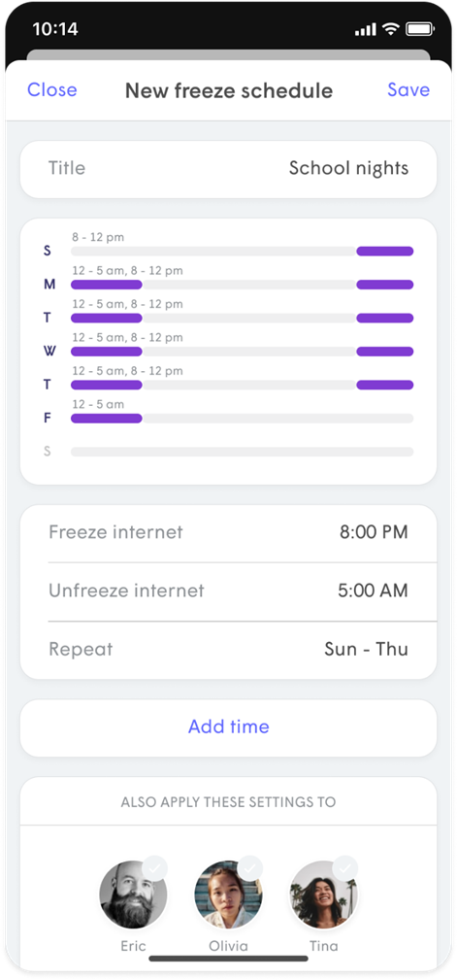Select Eric's profile photo

[133, 895]
